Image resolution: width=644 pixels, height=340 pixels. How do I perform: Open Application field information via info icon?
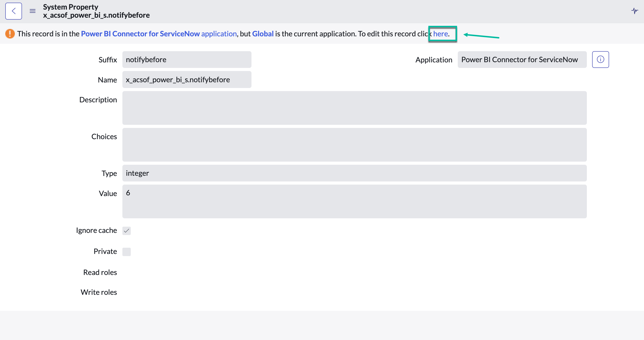(600, 60)
